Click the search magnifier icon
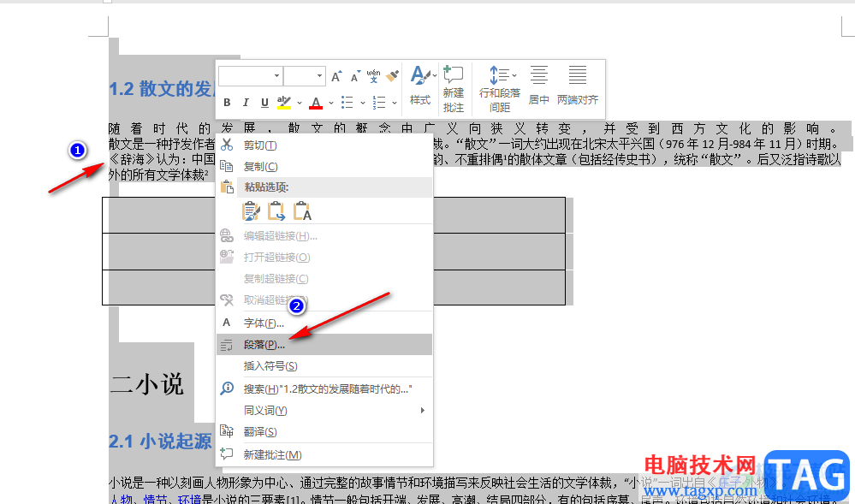The width and height of the screenshot is (855, 504). [227, 388]
